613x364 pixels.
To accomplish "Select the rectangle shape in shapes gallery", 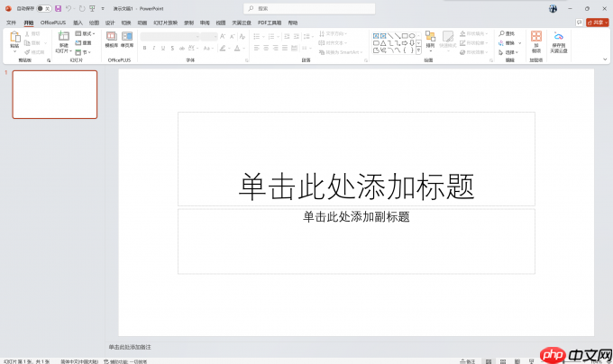I will 405,36.
